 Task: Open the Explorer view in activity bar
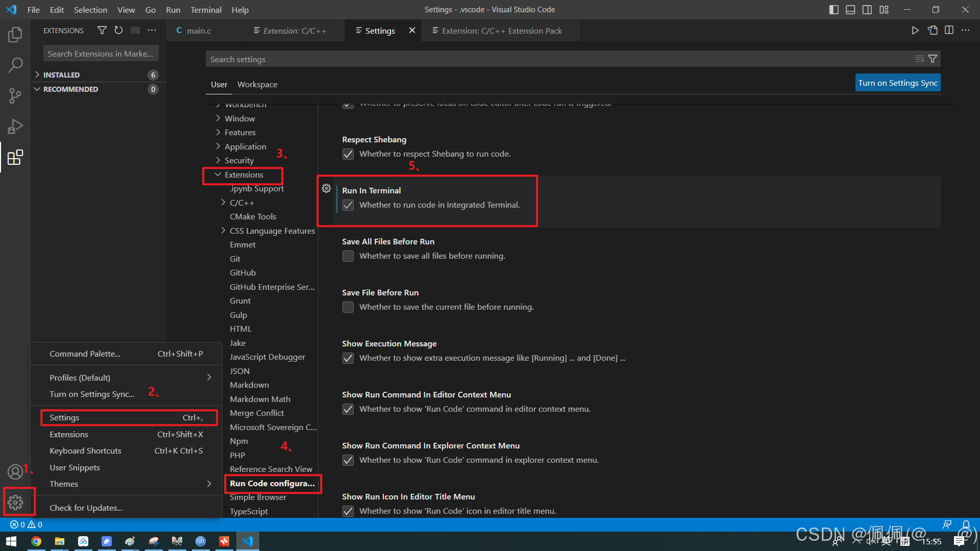15,35
